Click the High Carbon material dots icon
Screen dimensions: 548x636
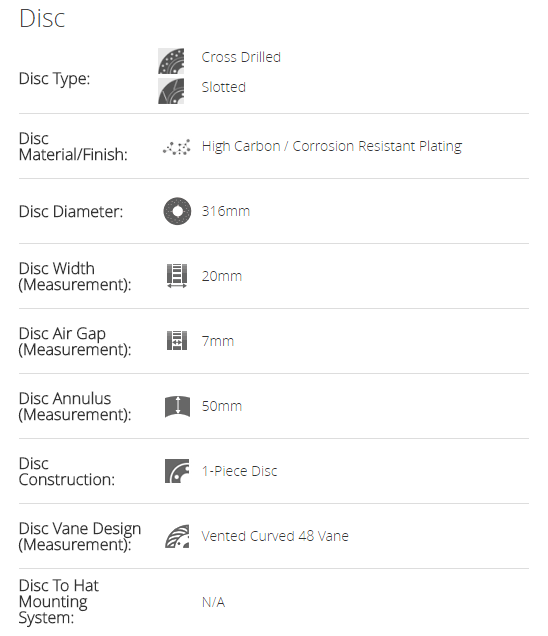[x=177, y=147]
